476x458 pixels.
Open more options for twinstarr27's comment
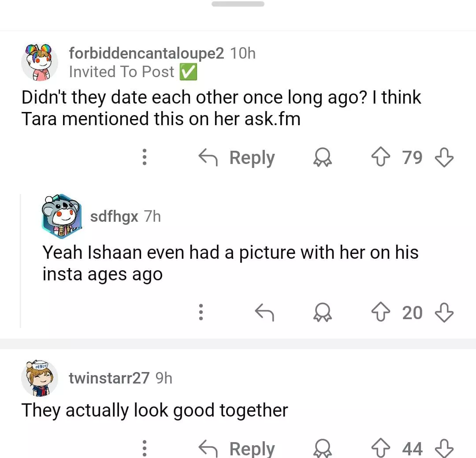144,449
